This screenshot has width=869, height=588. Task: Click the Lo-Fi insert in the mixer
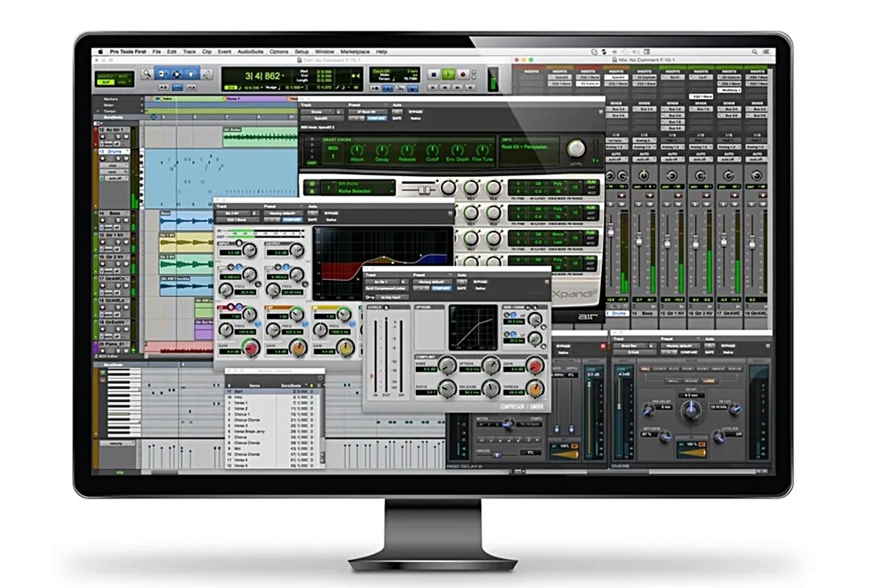coord(702,77)
